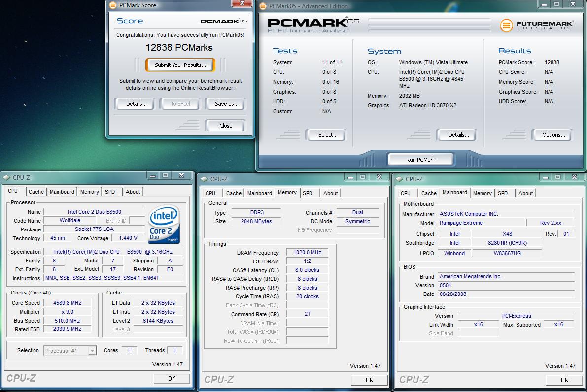Maximize the PCMark05 Advanced Edition window
This screenshot has width=587, height=392.
556,4
